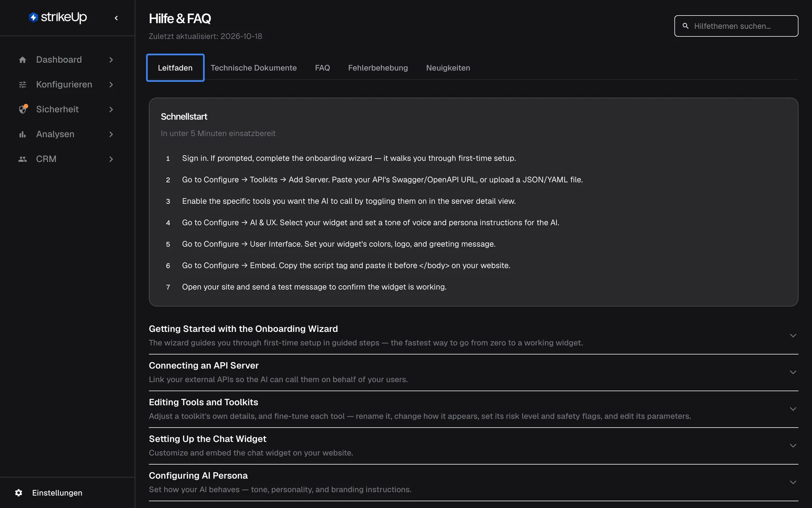Switch to the Technische Dokumente tab

(254, 68)
